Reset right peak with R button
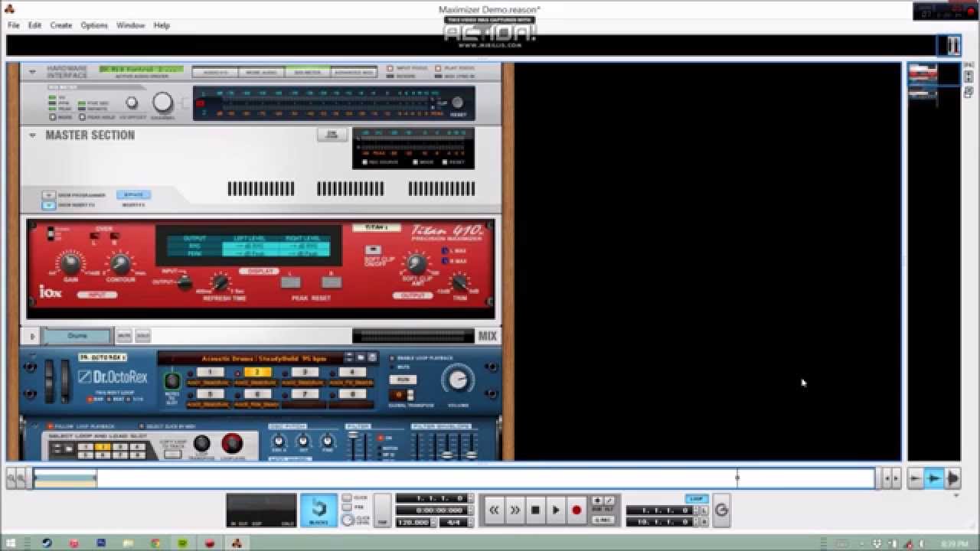The image size is (980, 551). [332, 282]
